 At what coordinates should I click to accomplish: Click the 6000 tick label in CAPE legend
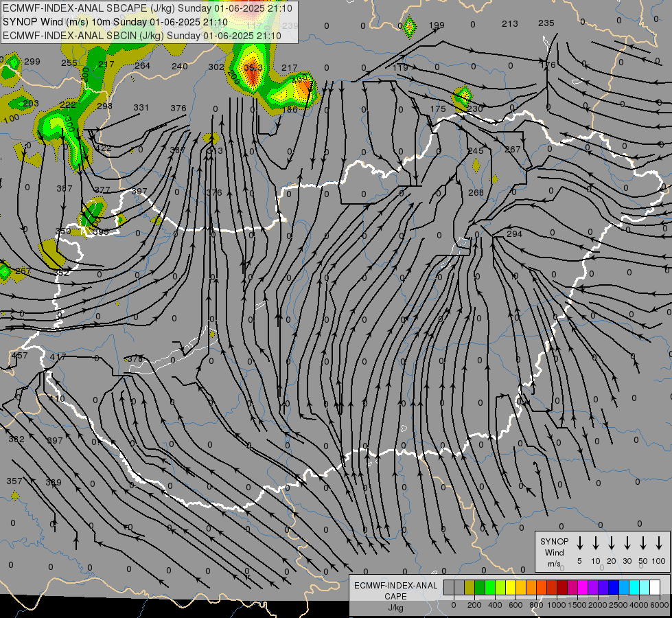pos(659,605)
